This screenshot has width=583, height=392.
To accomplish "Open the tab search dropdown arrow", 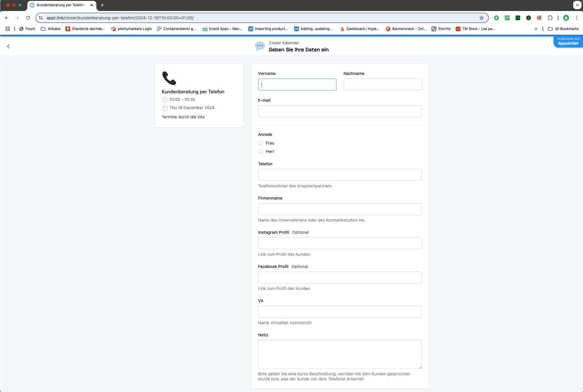I will [577, 5].
